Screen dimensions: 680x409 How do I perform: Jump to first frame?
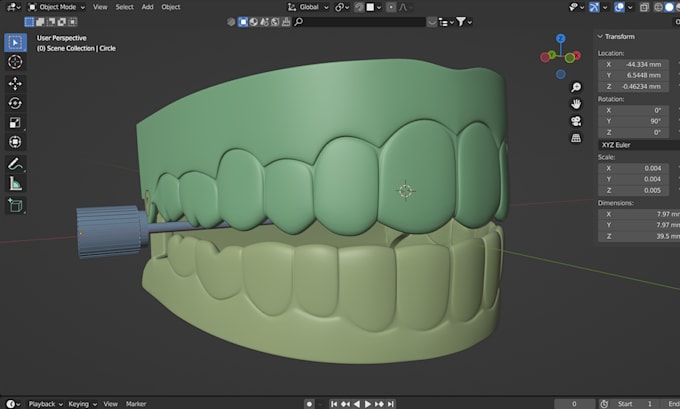click(334, 404)
